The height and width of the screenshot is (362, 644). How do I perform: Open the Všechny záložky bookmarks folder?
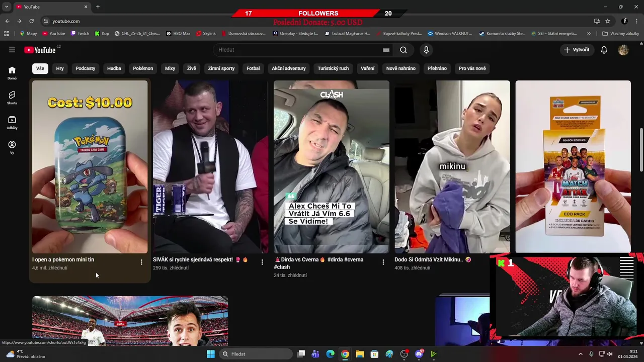tap(620, 34)
